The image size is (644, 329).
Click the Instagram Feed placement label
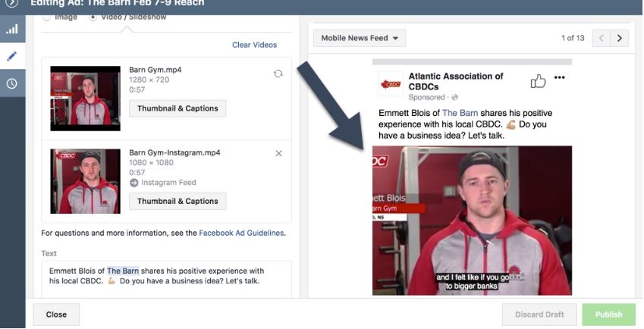169,183
